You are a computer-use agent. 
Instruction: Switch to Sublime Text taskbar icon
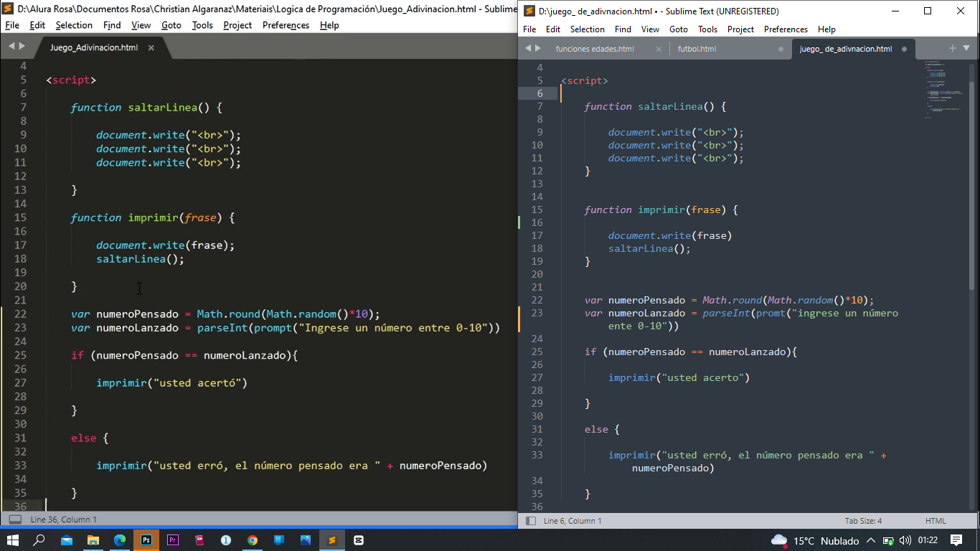(332, 540)
